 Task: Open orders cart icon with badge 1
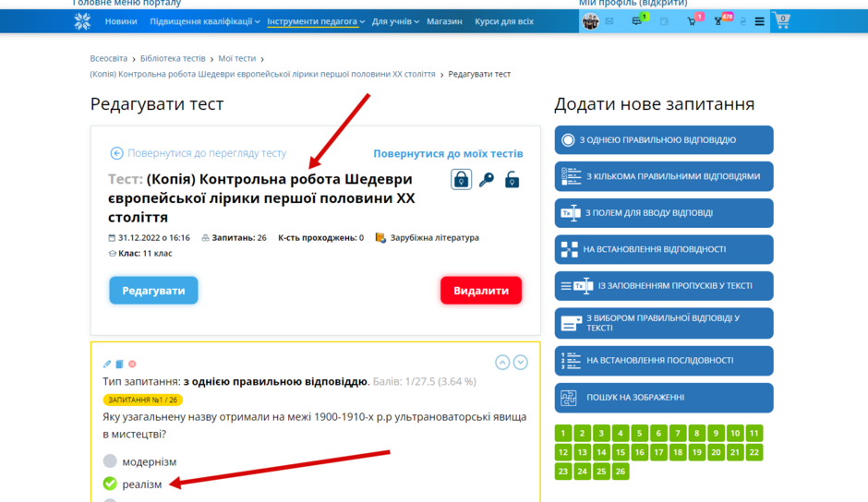693,21
